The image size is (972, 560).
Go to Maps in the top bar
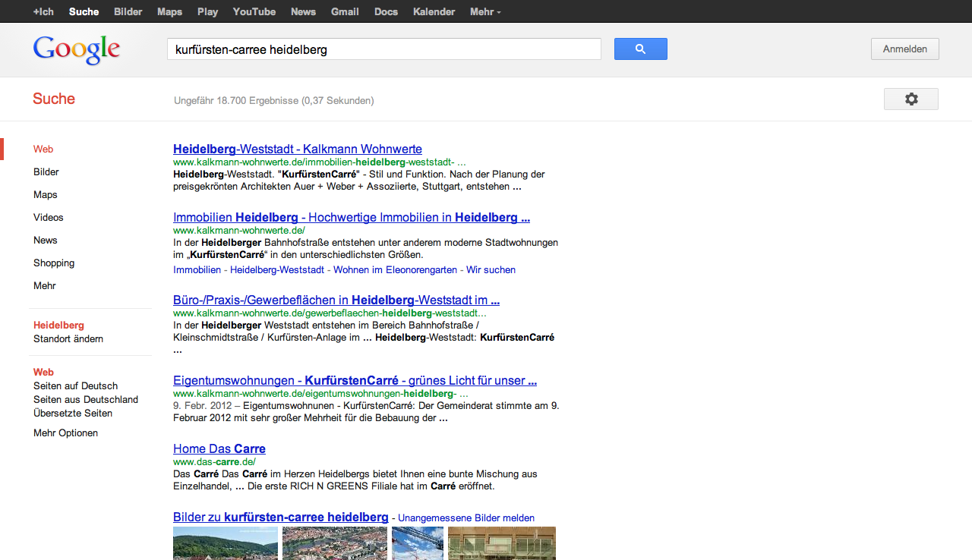coord(170,11)
